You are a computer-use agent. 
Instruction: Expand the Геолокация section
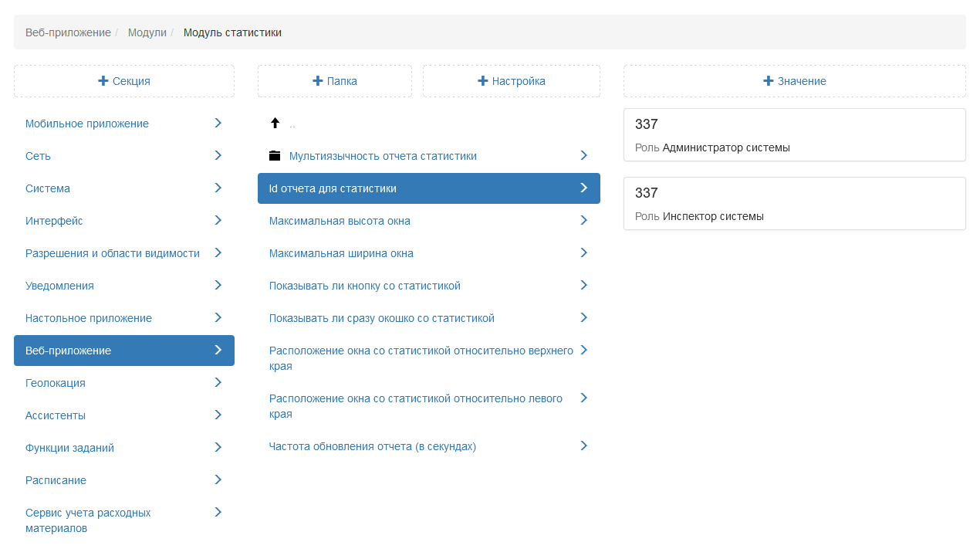(x=218, y=383)
